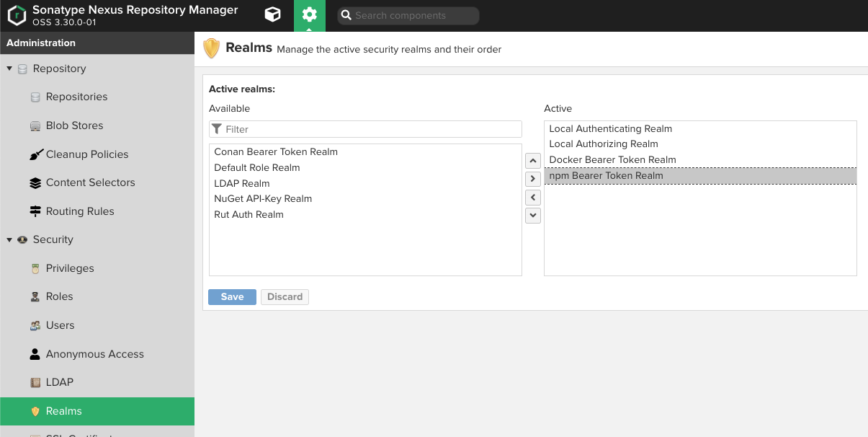This screenshot has height=437, width=868.
Task: Click the Blob Stores icon
Action: coord(35,125)
